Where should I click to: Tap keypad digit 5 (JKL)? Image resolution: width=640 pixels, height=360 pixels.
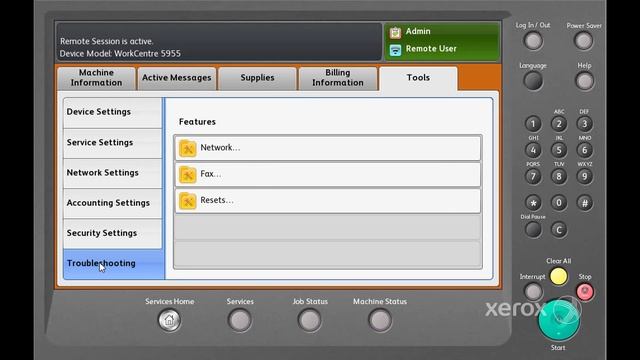coord(559,150)
